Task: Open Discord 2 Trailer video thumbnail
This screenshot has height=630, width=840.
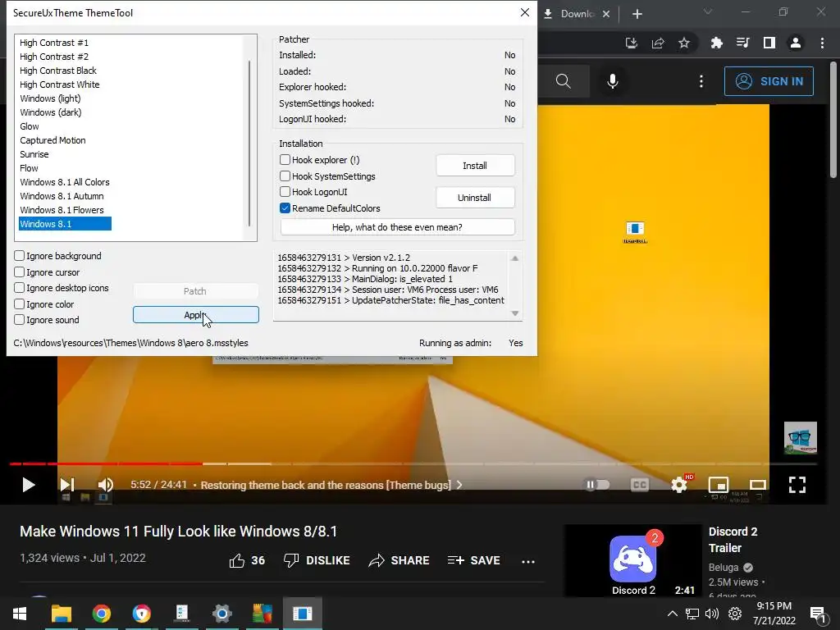Action: [x=632, y=560]
